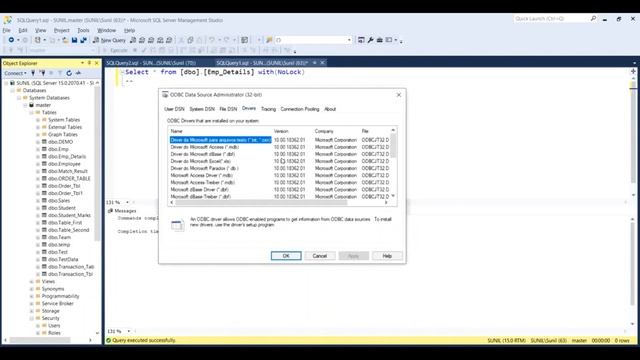The width and height of the screenshot is (640, 360).
Task: Click the pin icon on SQLQuery1.sql tab
Action: click(315, 63)
